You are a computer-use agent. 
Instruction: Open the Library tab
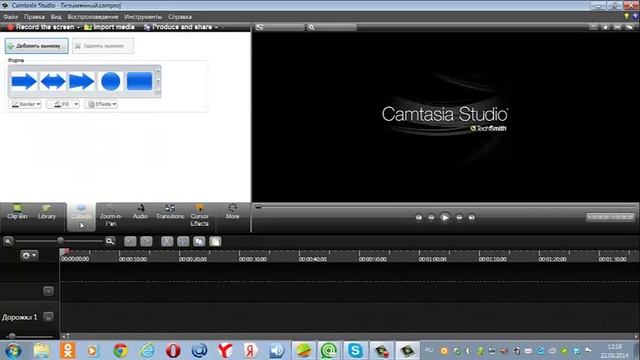coord(47,212)
